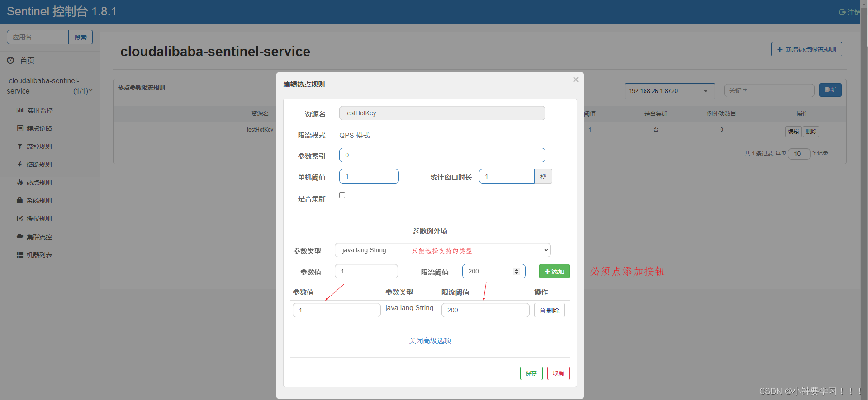Click the Sentinel 控制台 1.8.1 title
The height and width of the screenshot is (400, 868).
tap(62, 11)
